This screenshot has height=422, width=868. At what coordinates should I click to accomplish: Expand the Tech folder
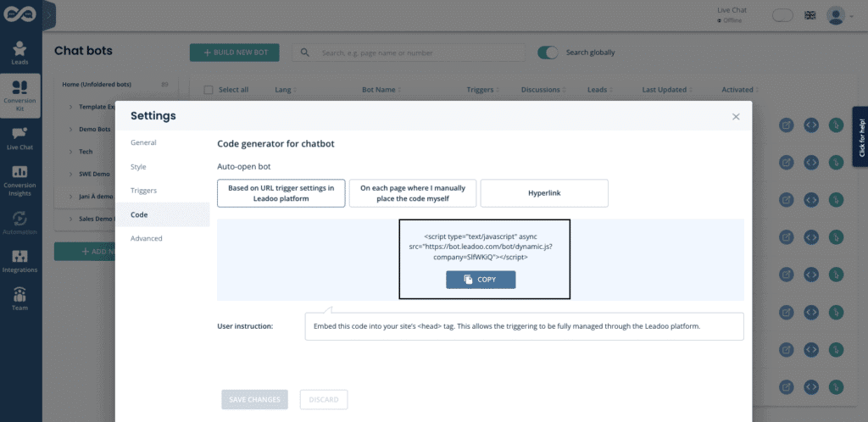point(70,152)
